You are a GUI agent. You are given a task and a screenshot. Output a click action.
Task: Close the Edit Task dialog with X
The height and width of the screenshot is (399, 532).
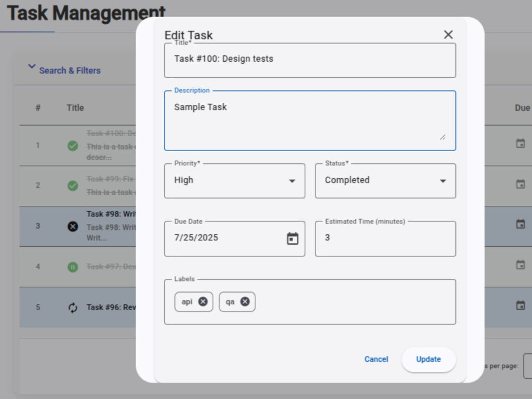(448, 35)
